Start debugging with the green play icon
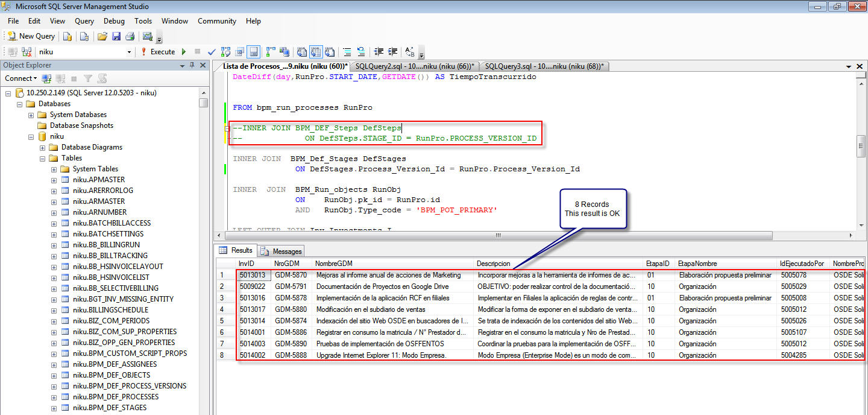The width and height of the screenshot is (868, 415). (184, 52)
